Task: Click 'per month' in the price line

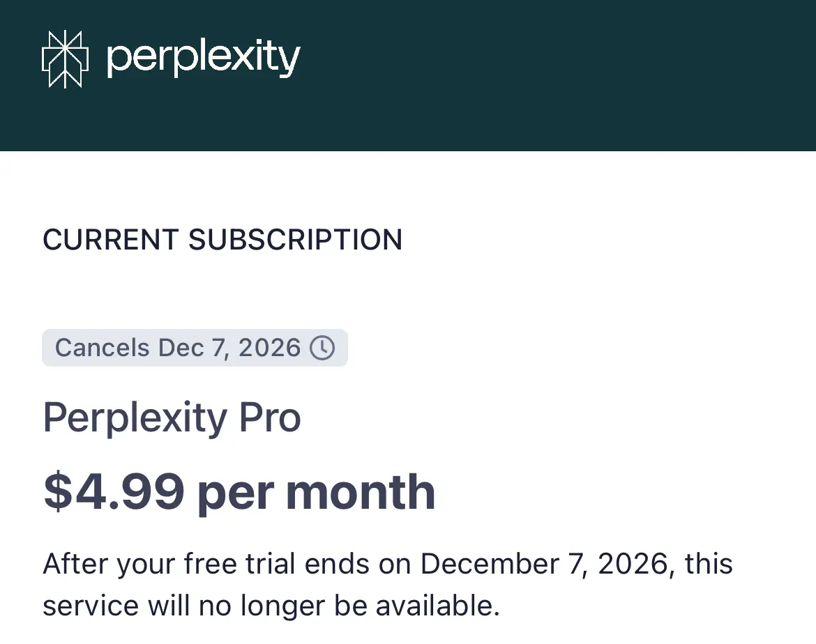Action: coord(317,493)
